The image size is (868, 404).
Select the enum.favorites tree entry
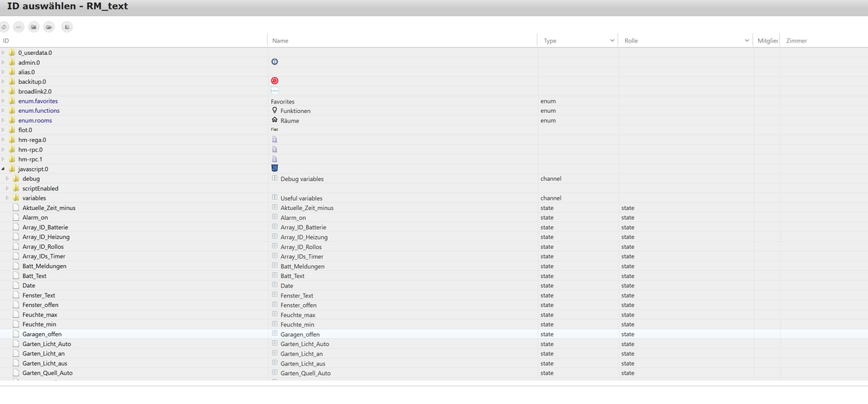coord(38,101)
